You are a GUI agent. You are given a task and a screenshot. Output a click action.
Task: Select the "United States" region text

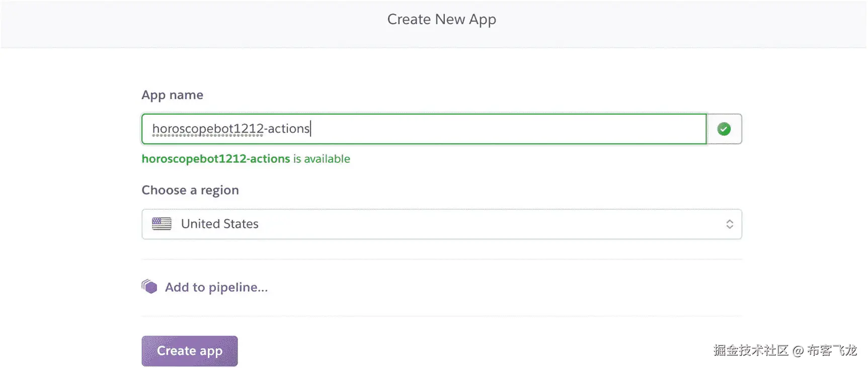[220, 224]
